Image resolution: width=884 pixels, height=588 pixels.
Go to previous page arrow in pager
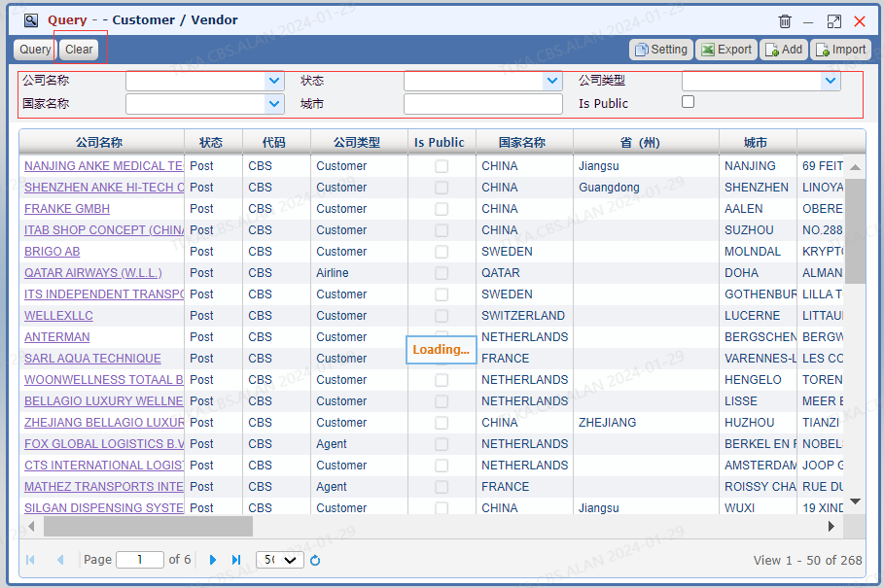(60, 560)
